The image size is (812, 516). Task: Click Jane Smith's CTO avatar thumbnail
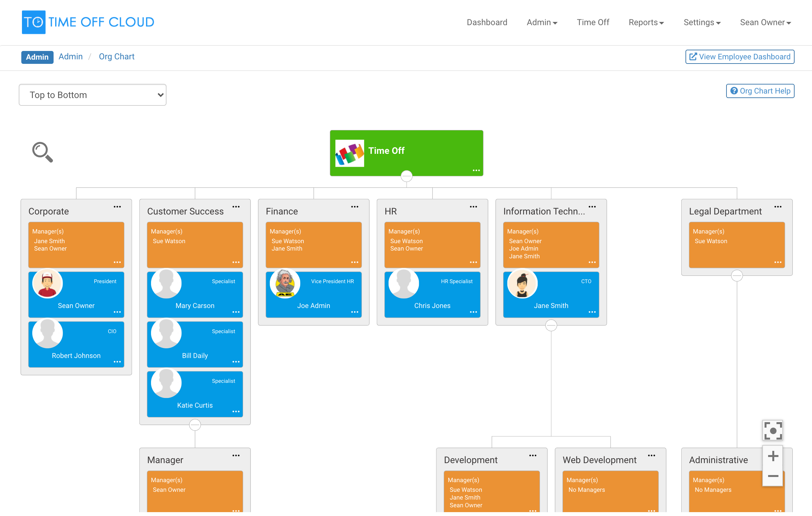coord(522,283)
